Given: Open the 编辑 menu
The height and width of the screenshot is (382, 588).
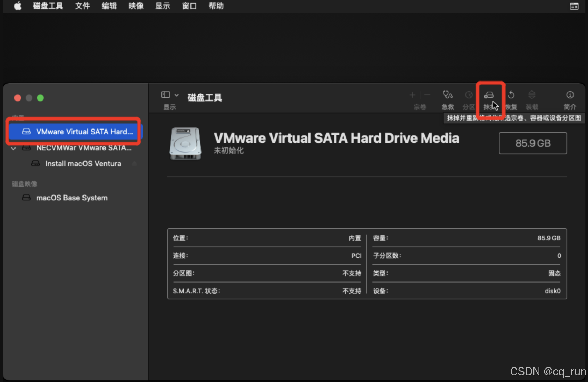Looking at the screenshot, I should click(109, 6).
